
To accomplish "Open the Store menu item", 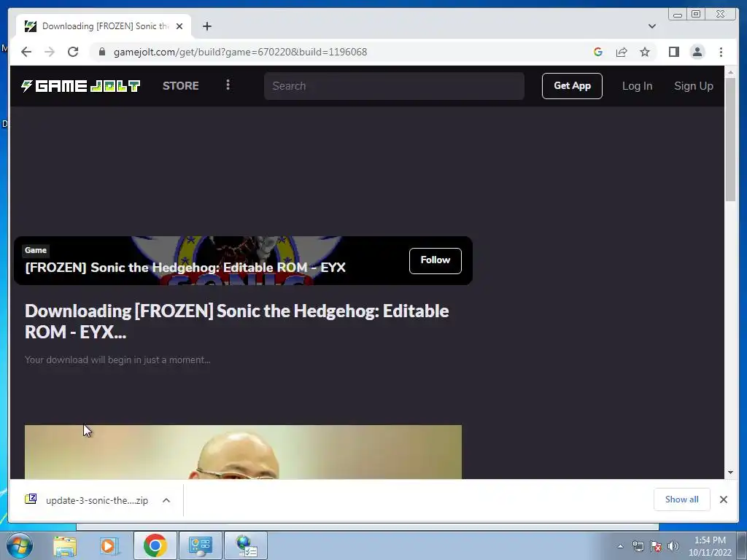I will [181, 86].
